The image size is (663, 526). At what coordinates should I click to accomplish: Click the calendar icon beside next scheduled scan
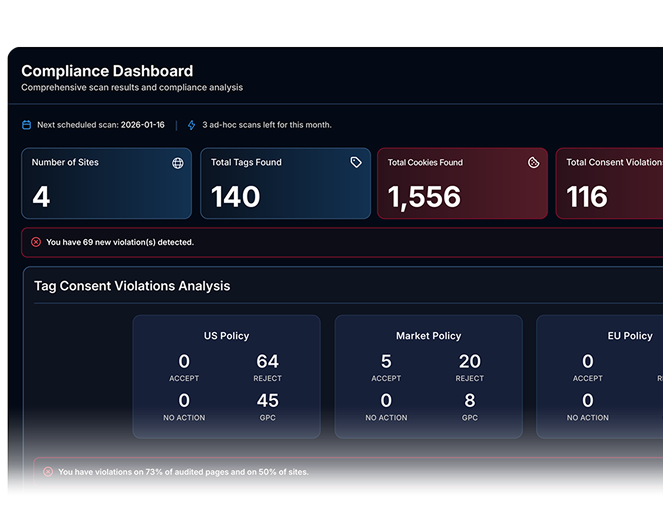pos(27,125)
